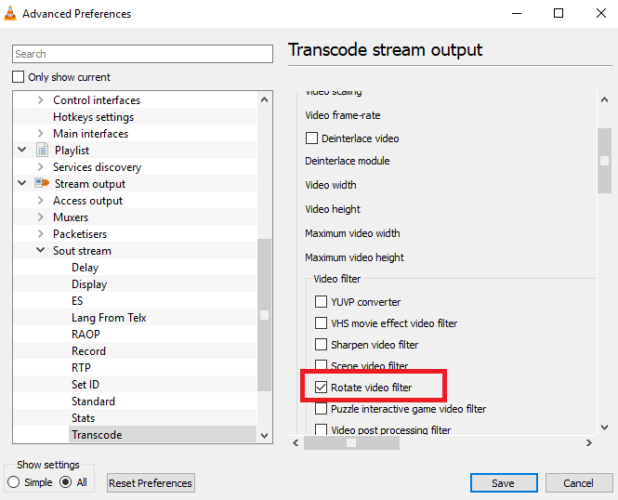The height and width of the screenshot is (500, 618).
Task: Select the Simple settings radio button
Action: coord(13,482)
